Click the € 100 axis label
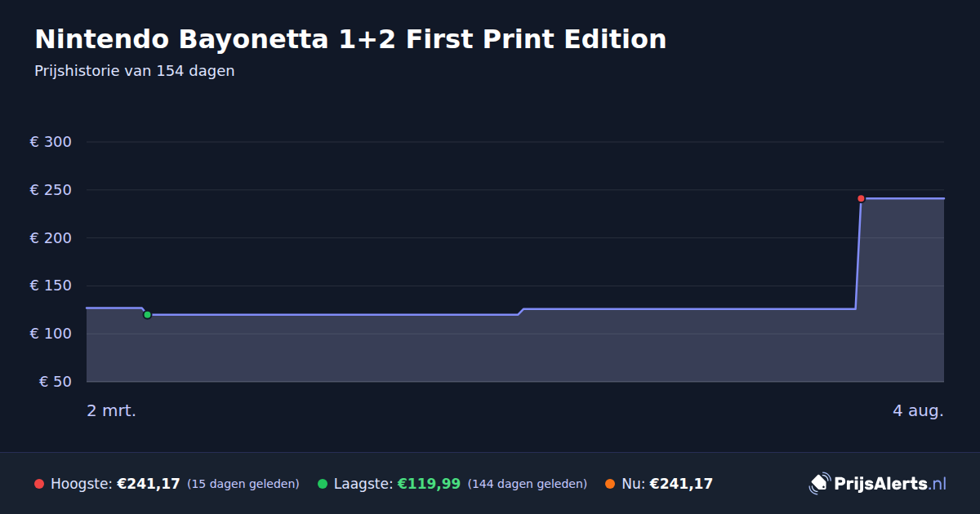The width and height of the screenshot is (980, 514). click(51, 334)
